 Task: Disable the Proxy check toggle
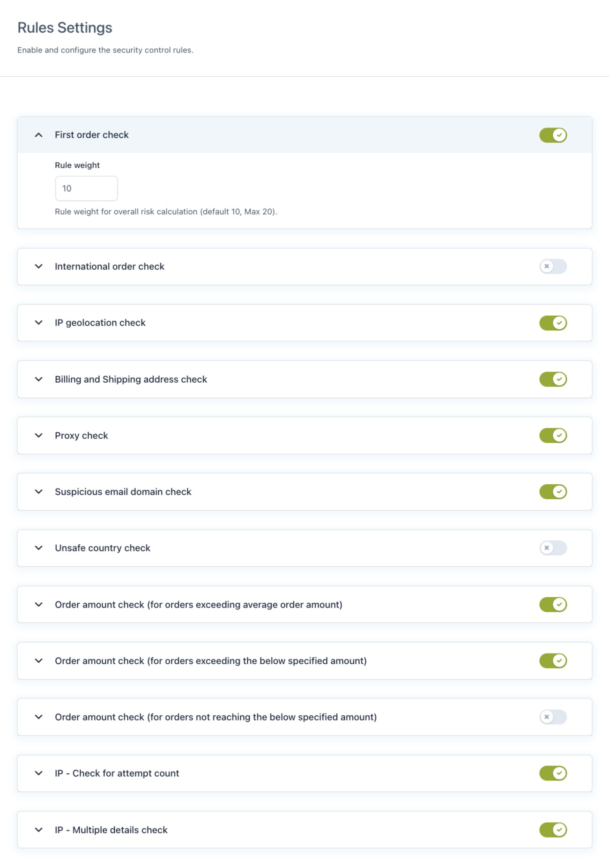click(x=553, y=436)
